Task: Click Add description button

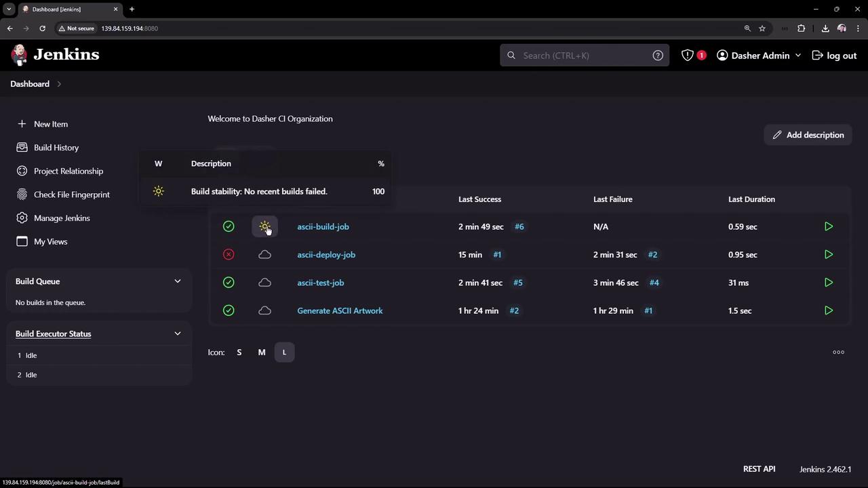Action: tap(808, 135)
